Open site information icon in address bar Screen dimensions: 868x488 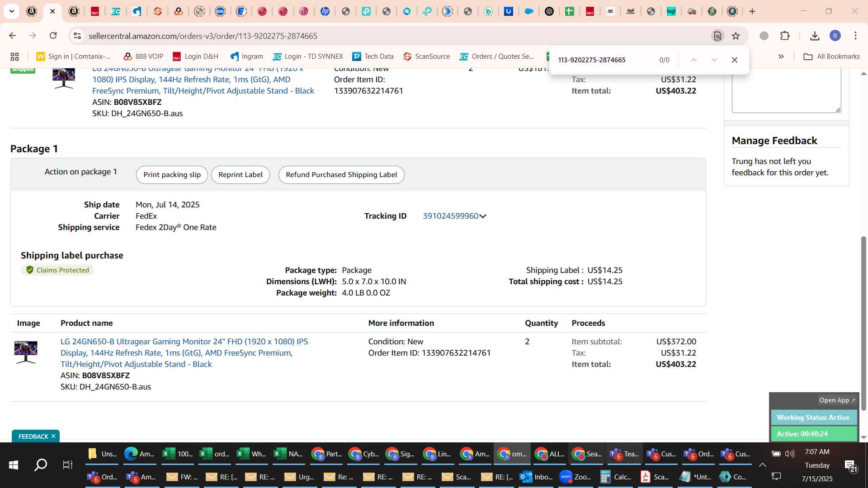(x=77, y=36)
